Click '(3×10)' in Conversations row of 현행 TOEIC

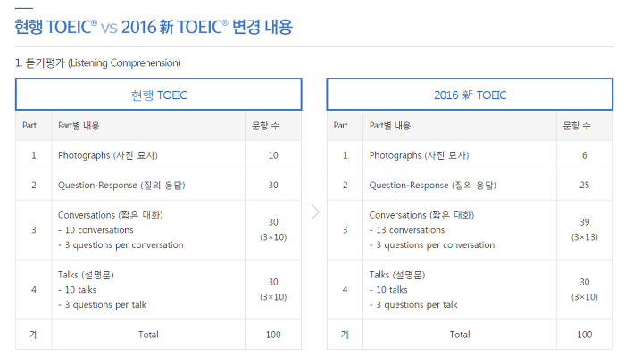point(273,237)
